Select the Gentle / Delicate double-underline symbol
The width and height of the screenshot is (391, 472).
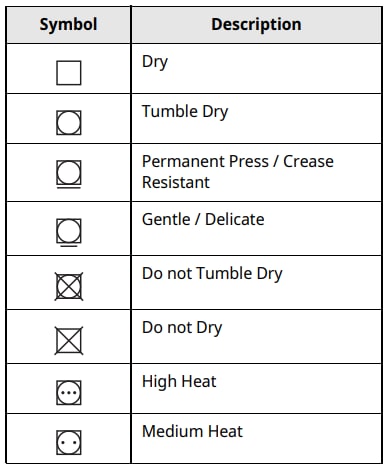[69, 233]
